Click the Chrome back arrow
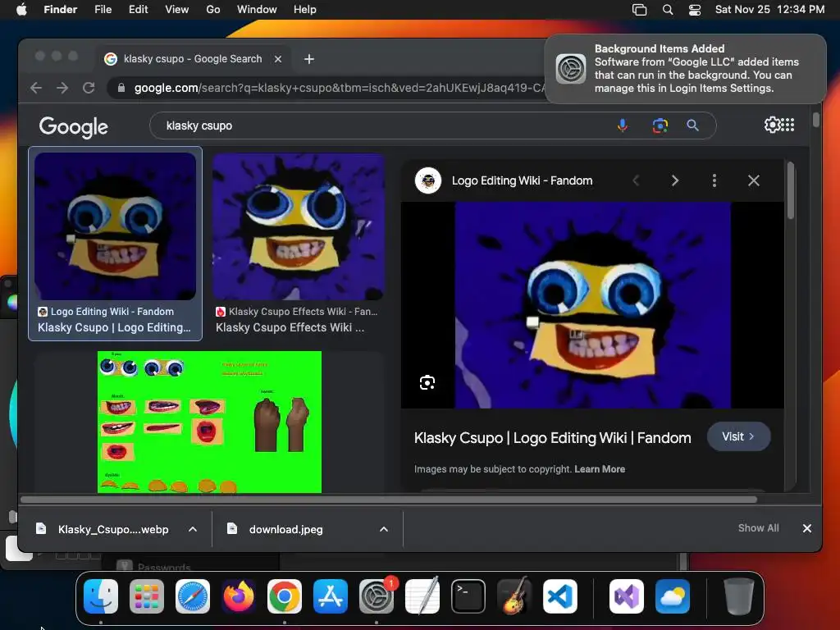 pos(36,88)
